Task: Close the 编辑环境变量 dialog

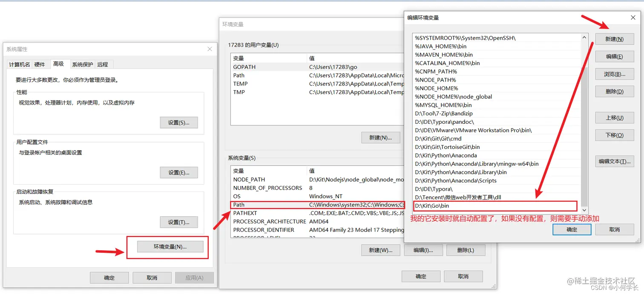Action: [x=633, y=17]
